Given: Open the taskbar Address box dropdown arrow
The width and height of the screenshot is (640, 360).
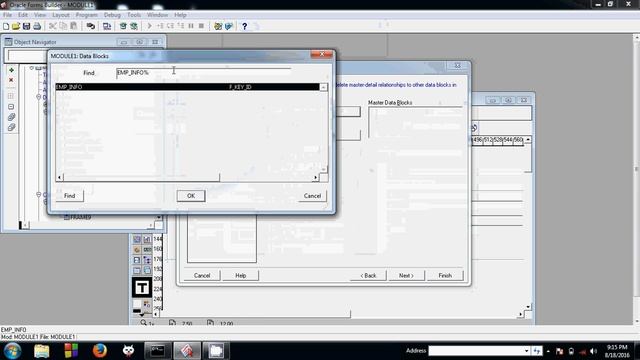Looking at the screenshot, I should click(x=526, y=351).
